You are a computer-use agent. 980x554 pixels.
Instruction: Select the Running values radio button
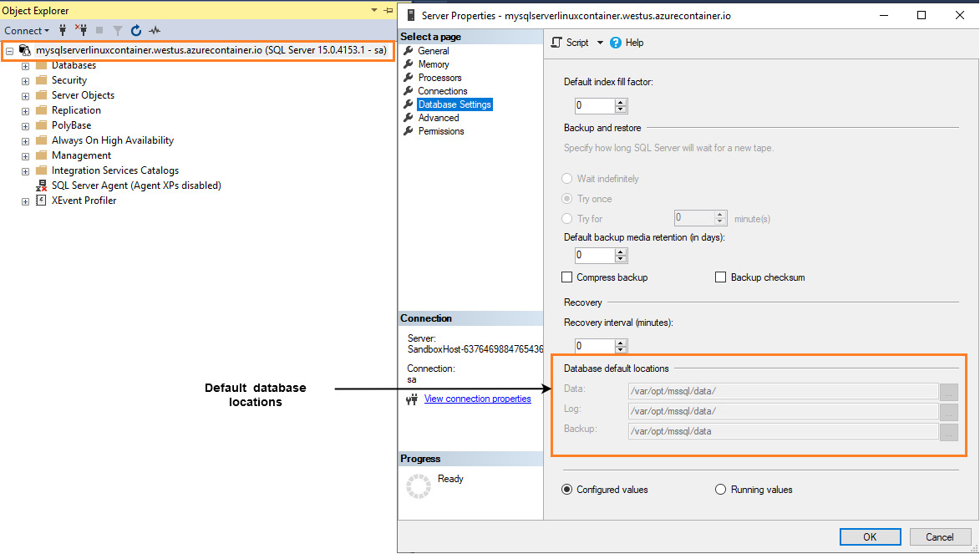pyautogui.click(x=720, y=489)
